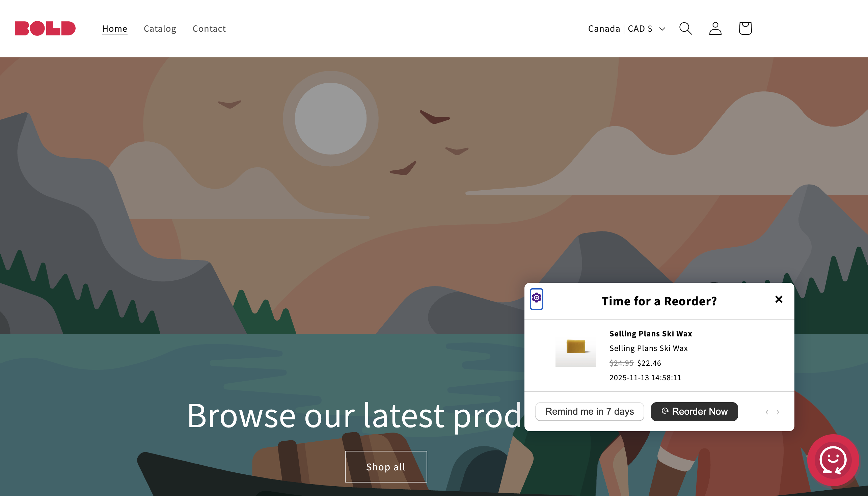Click the Shop all button
This screenshot has width=868, height=496.
coord(386,467)
